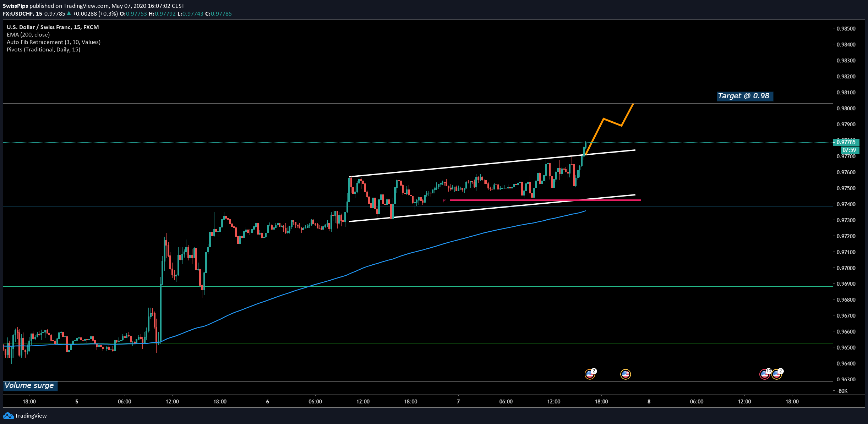Select the upper white channel trendline

[492, 163]
